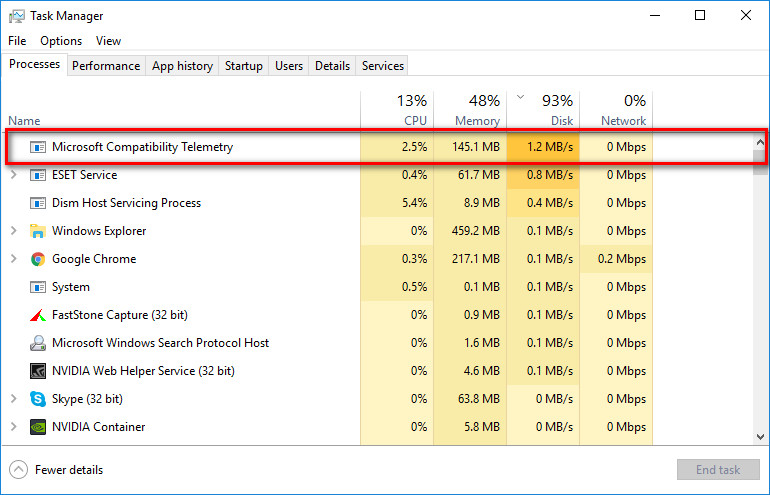The image size is (770, 495).
Task: Switch to the Services tab
Action: (383, 66)
